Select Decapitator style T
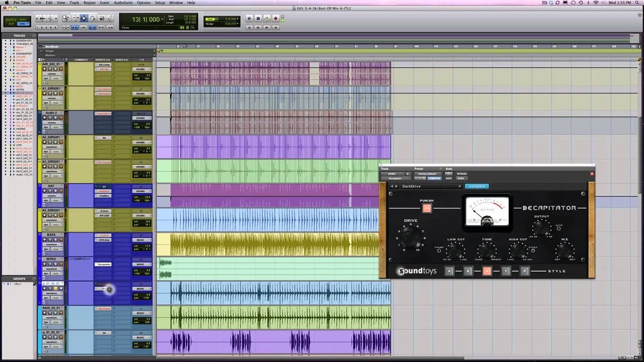This screenshot has height=362, width=644. (x=506, y=271)
